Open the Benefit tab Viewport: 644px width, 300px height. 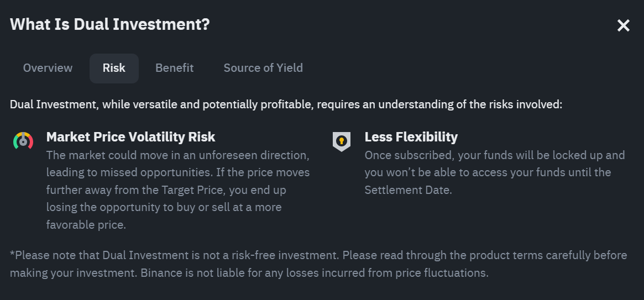coord(174,68)
